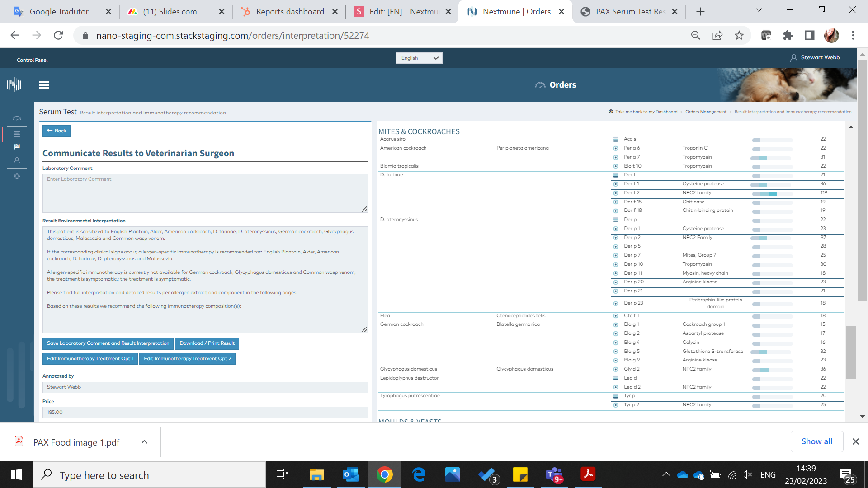Screen dimensions: 868x488
Task: Click the Stewart Webb user icon
Action: [x=793, y=58]
